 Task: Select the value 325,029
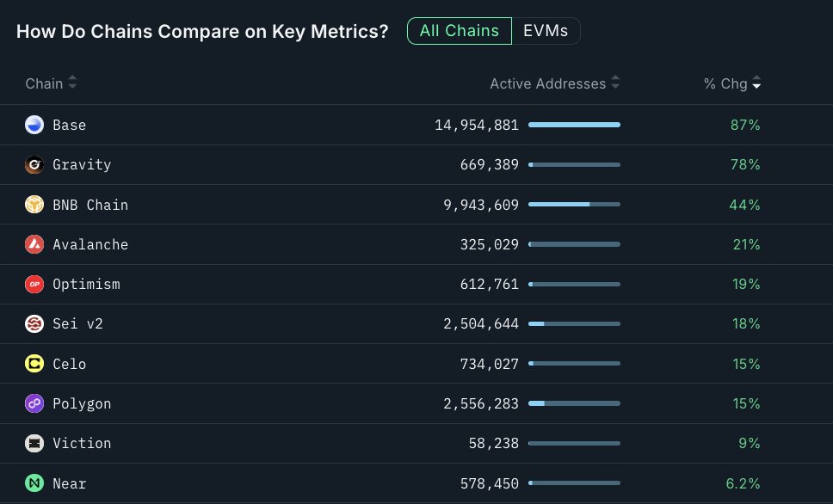(490, 244)
